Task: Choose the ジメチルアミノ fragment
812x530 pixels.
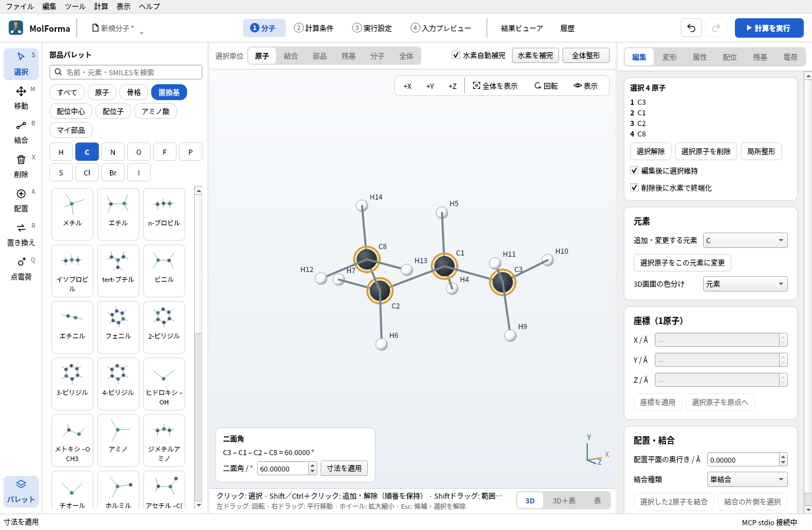Action: click(164, 440)
